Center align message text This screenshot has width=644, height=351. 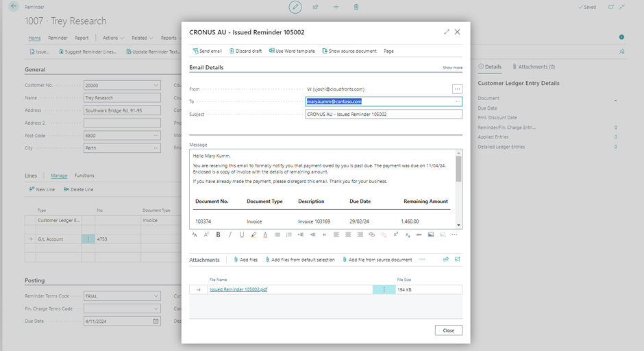coord(348,234)
